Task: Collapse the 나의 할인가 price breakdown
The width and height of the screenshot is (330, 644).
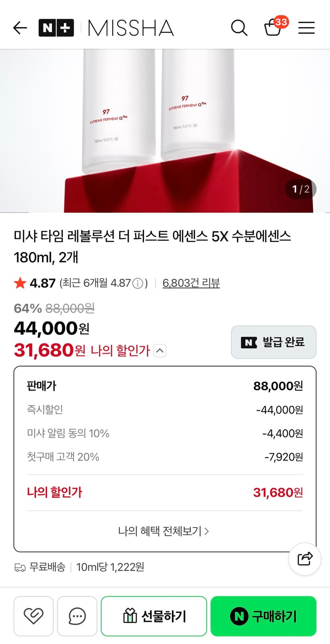Action: click(160, 351)
